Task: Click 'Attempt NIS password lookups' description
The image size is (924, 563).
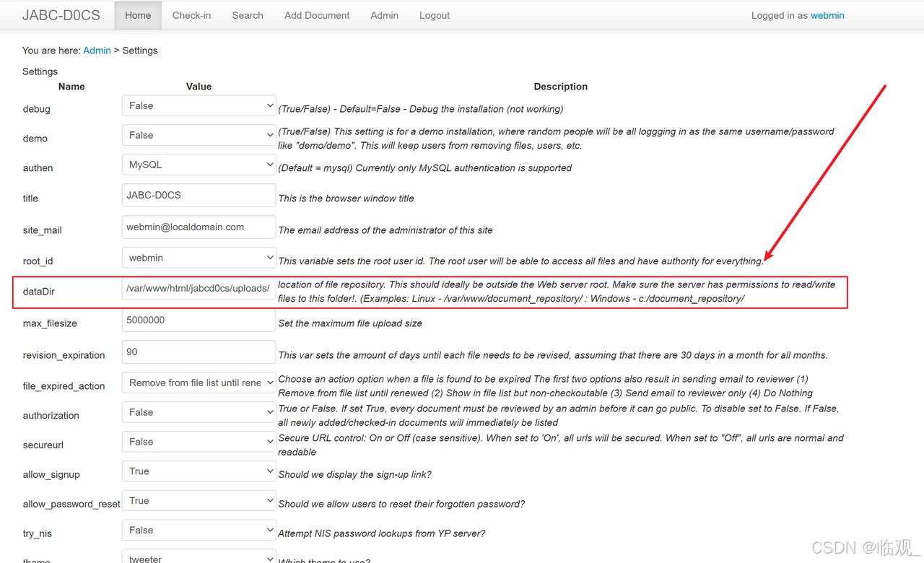Action: pyautogui.click(x=382, y=533)
